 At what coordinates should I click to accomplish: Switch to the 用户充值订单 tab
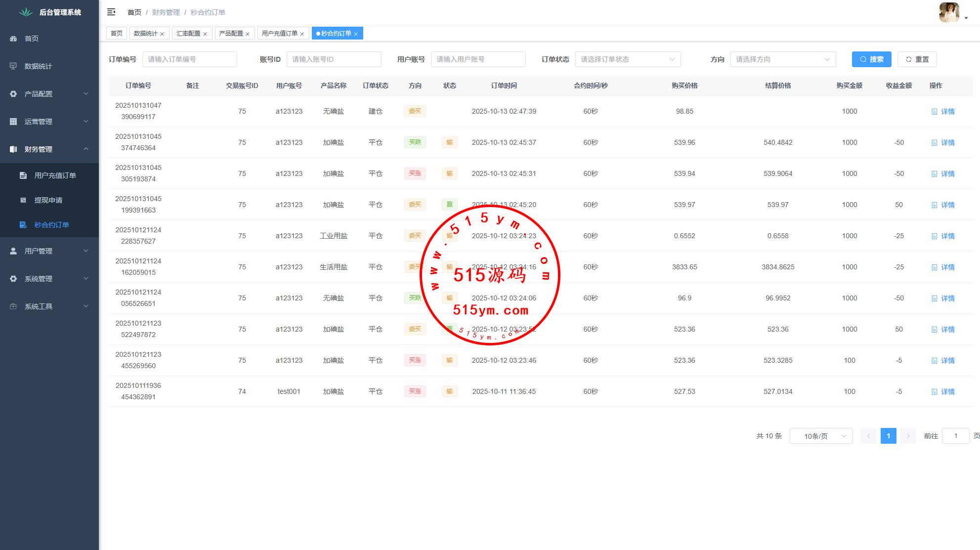[279, 34]
